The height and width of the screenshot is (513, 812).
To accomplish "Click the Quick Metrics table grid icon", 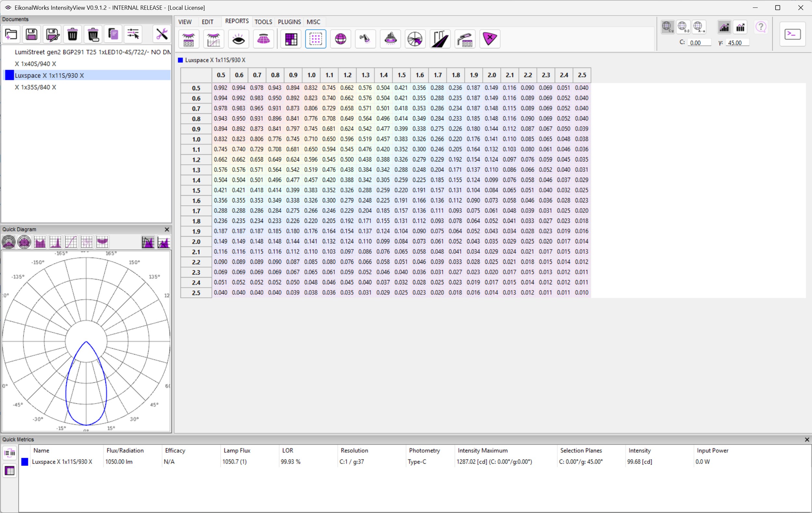I will 10,470.
